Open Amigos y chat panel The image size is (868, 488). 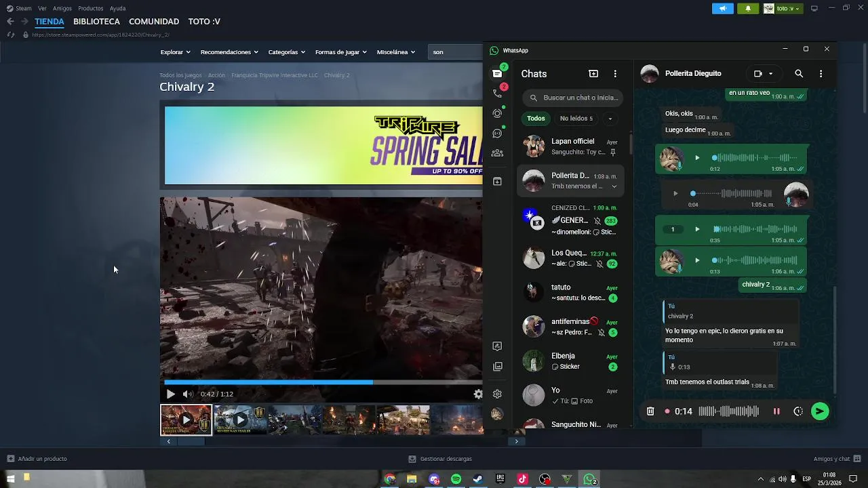tap(837, 459)
